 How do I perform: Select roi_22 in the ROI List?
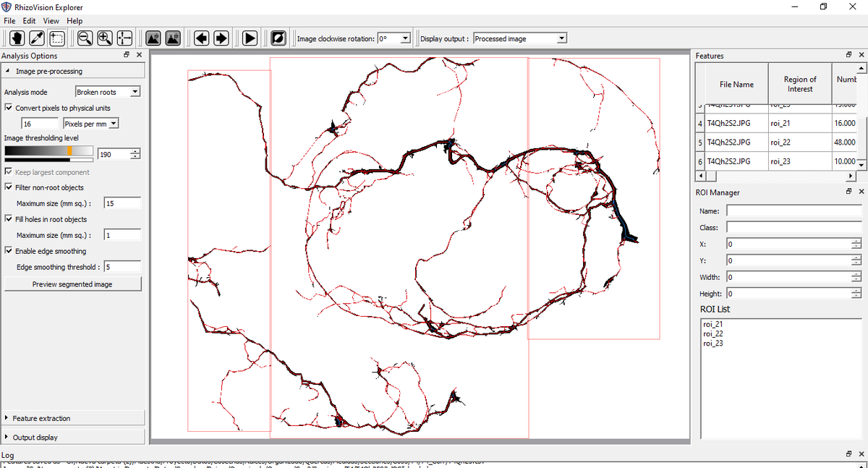click(x=713, y=333)
